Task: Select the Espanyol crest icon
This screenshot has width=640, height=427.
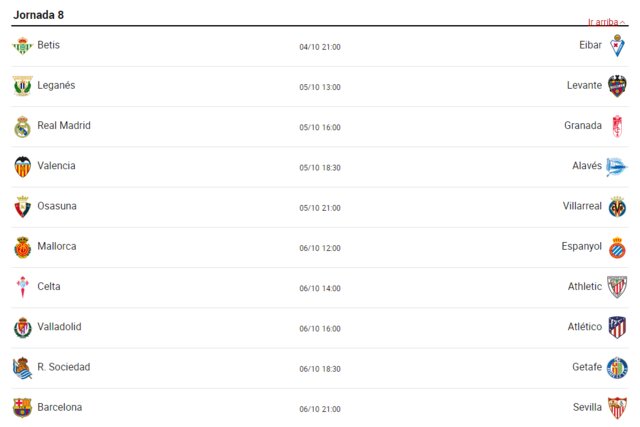Action: (x=617, y=247)
